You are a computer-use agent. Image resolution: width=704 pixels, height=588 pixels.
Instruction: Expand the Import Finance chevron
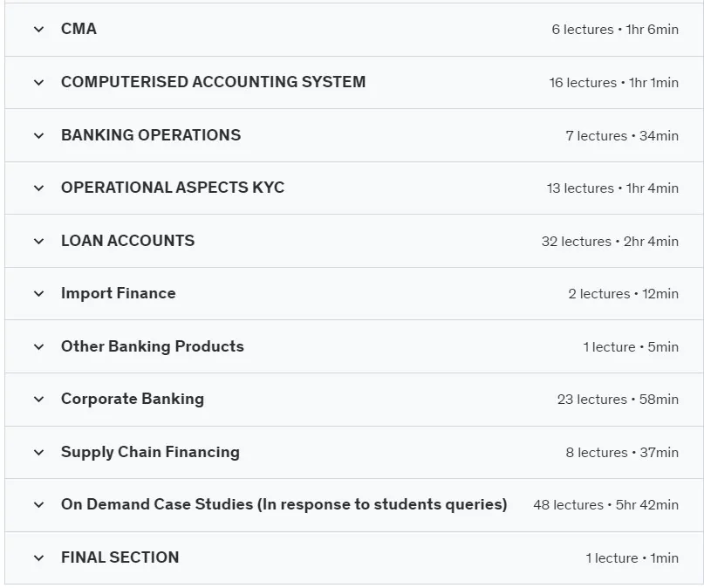point(39,294)
